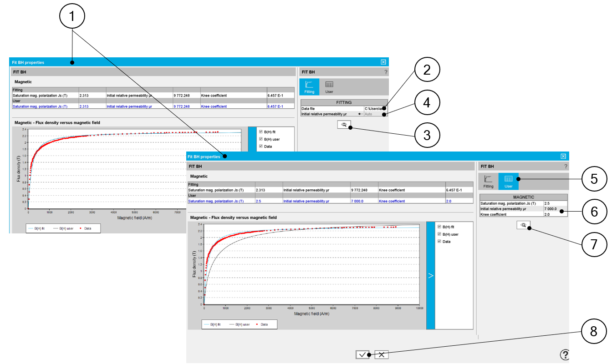Uncheck Data checkbox in the front dialog
This screenshot has width=612, height=364.
[439, 242]
